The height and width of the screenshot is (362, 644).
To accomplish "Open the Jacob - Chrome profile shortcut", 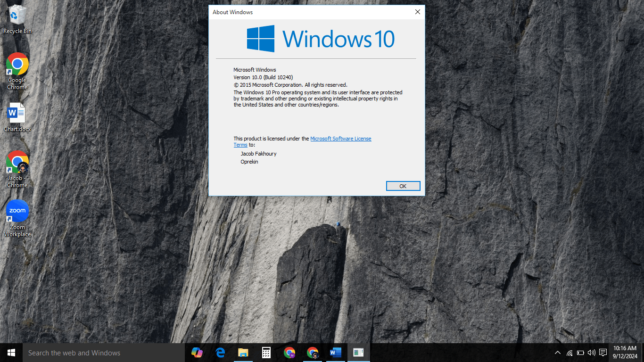I will click(17, 162).
